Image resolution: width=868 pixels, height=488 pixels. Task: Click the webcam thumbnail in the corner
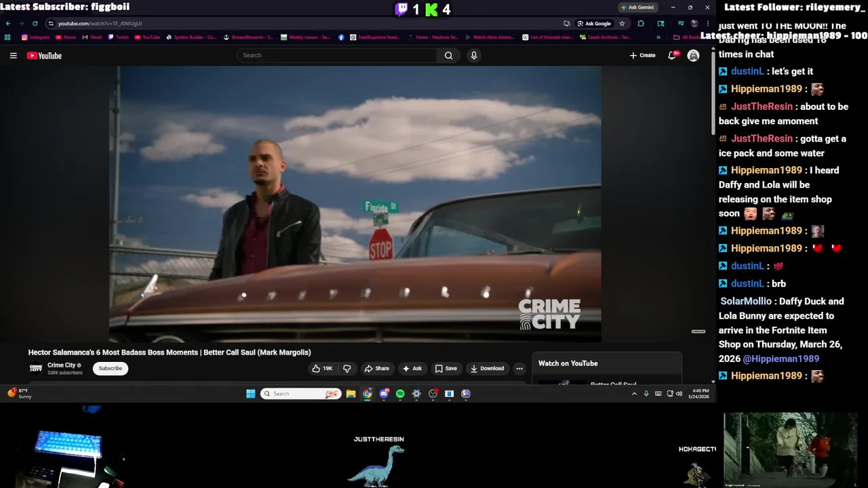[790, 449]
